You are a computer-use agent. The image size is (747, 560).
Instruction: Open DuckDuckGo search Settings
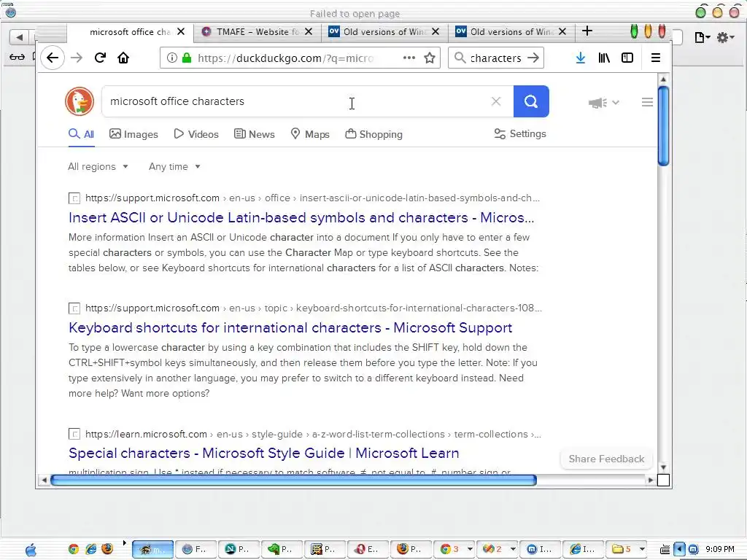[x=520, y=134]
